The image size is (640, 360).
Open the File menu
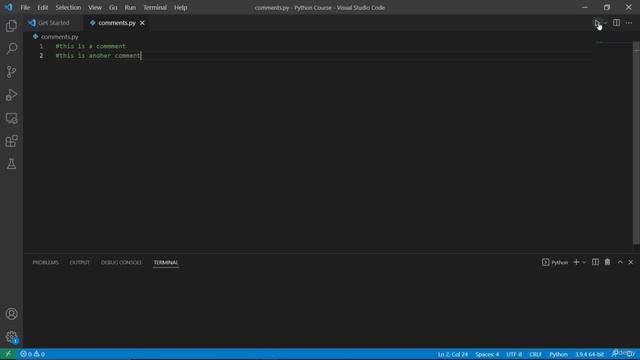25,7
